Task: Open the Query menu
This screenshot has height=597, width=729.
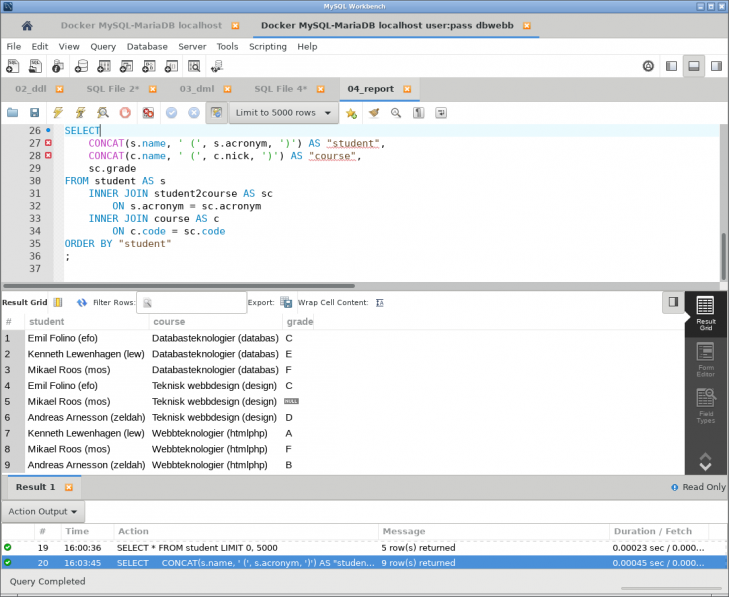Action: pos(103,46)
